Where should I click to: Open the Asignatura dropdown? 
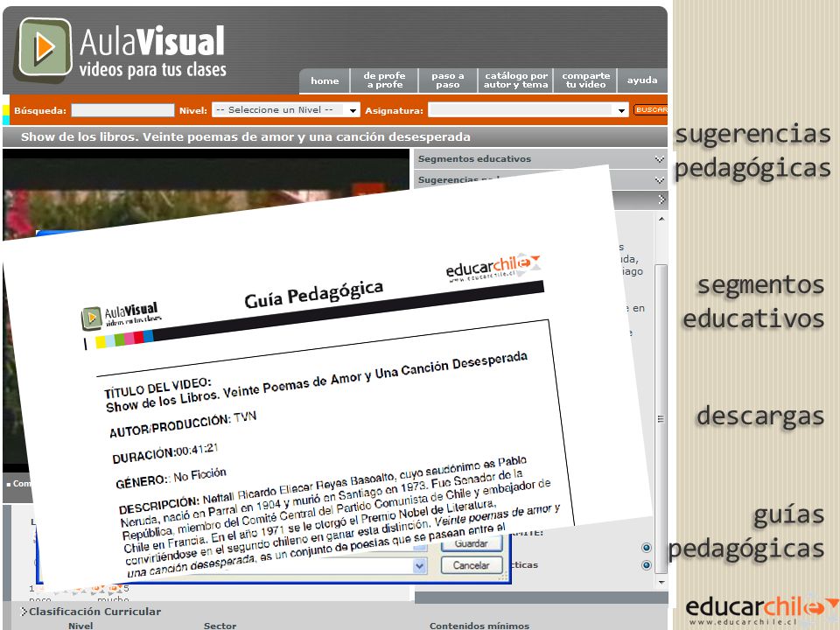[x=528, y=110]
